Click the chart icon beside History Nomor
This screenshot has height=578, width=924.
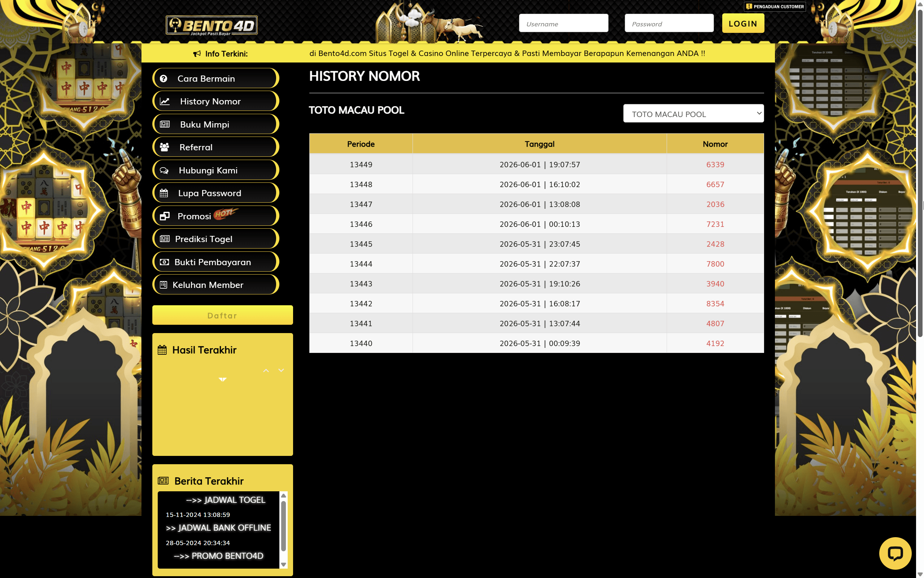click(x=165, y=101)
